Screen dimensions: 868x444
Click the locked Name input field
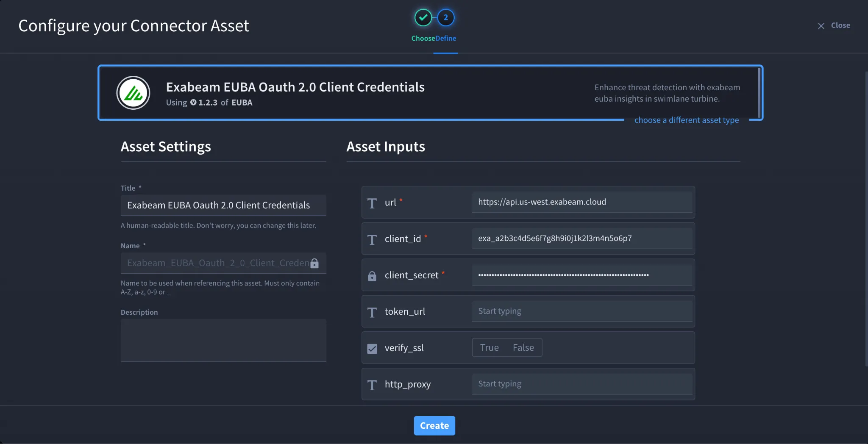(x=223, y=263)
